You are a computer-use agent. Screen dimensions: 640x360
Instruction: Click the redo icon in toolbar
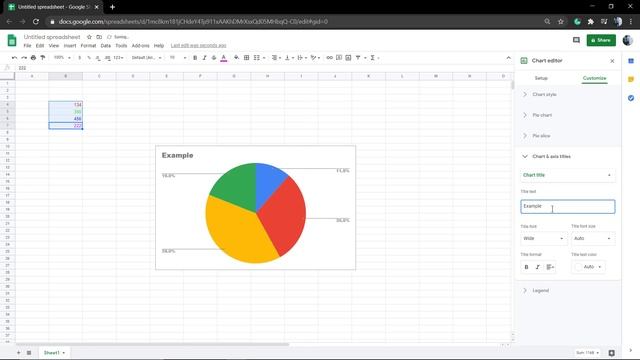click(24, 58)
